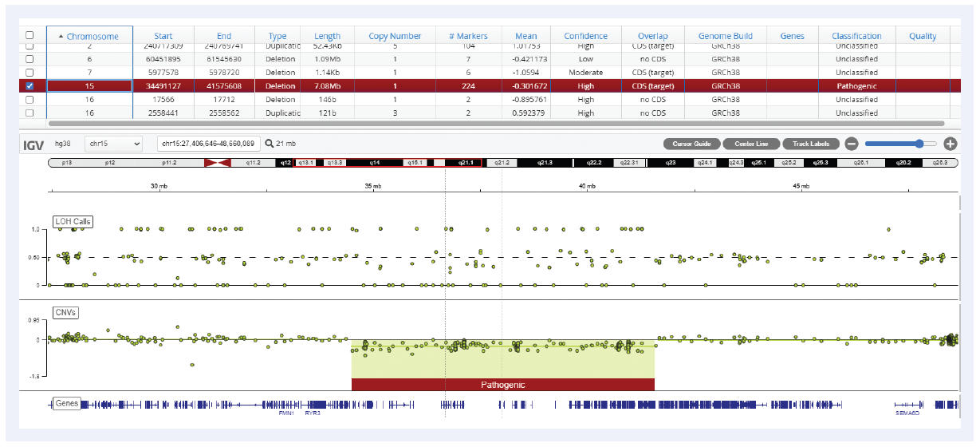Click the 21 mb region size label
The height and width of the screenshot is (447, 980).
point(286,144)
